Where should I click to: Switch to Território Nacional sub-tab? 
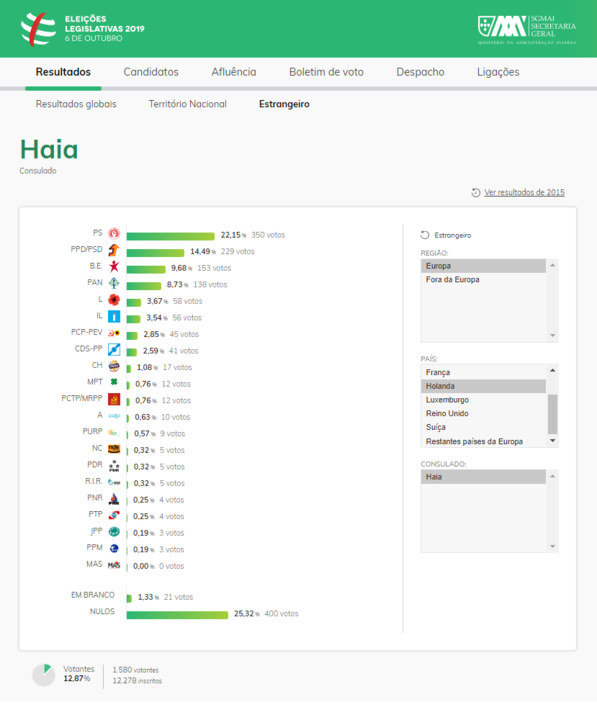pyautogui.click(x=187, y=104)
